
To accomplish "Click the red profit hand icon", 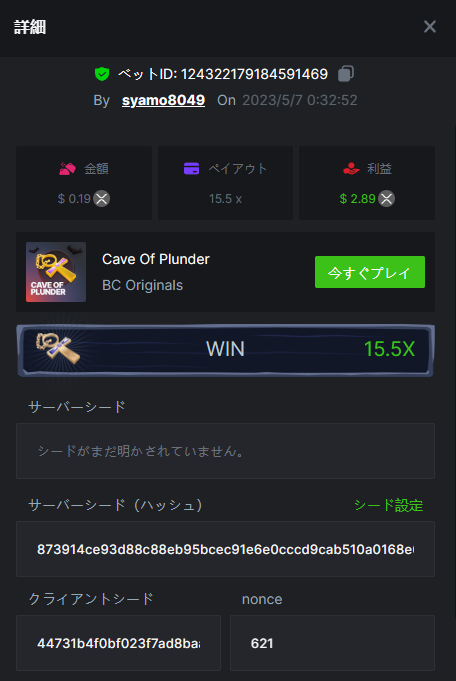I will click(x=351, y=169).
